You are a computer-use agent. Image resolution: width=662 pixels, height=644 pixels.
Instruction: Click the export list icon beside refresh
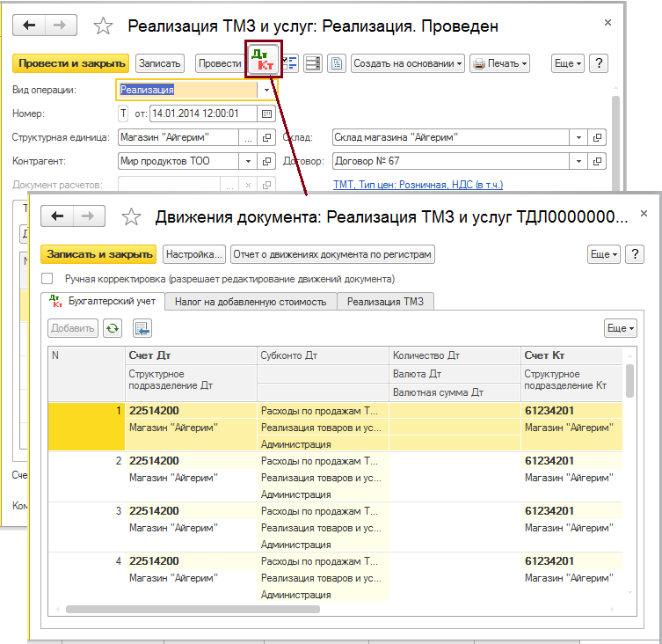(142, 328)
